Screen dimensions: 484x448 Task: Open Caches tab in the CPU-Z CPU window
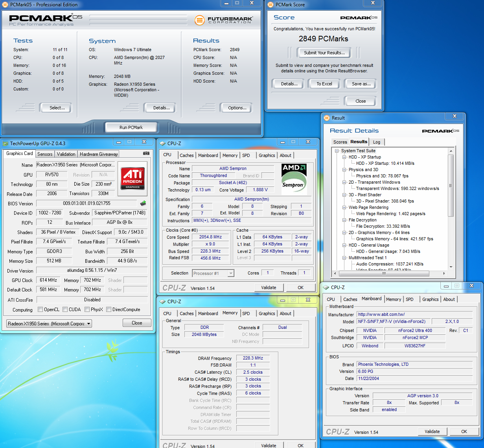coord(187,155)
